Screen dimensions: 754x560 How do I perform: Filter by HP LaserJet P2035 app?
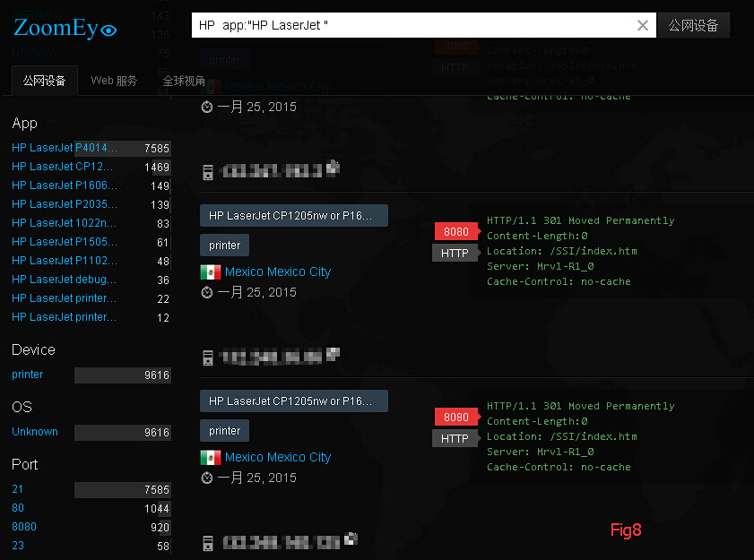(x=65, y=203)
